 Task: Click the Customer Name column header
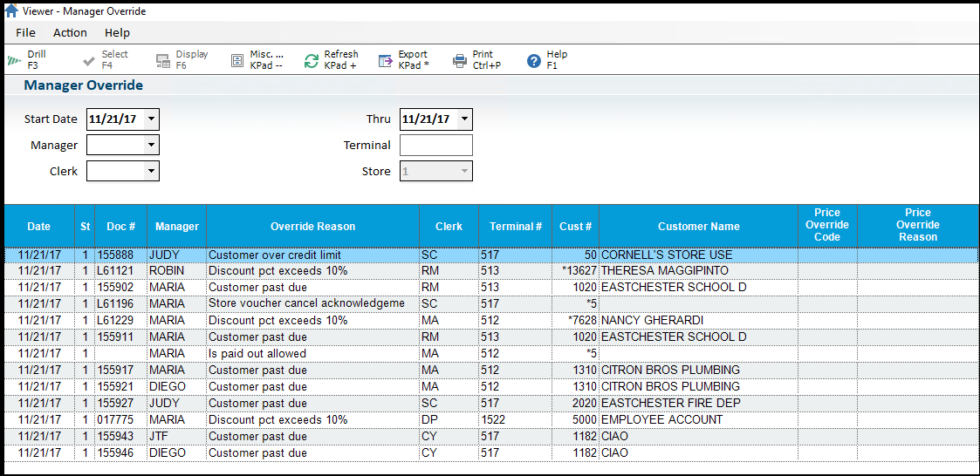click(x=698, y=227)
